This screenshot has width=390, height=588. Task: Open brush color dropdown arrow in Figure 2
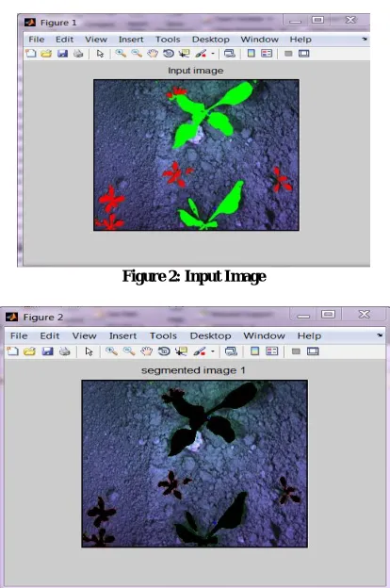213,351
